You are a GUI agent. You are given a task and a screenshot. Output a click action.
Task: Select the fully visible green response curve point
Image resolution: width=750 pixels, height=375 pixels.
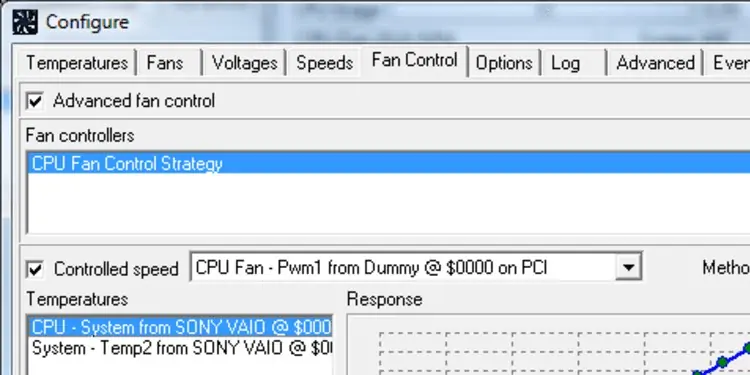pos(722,362)
